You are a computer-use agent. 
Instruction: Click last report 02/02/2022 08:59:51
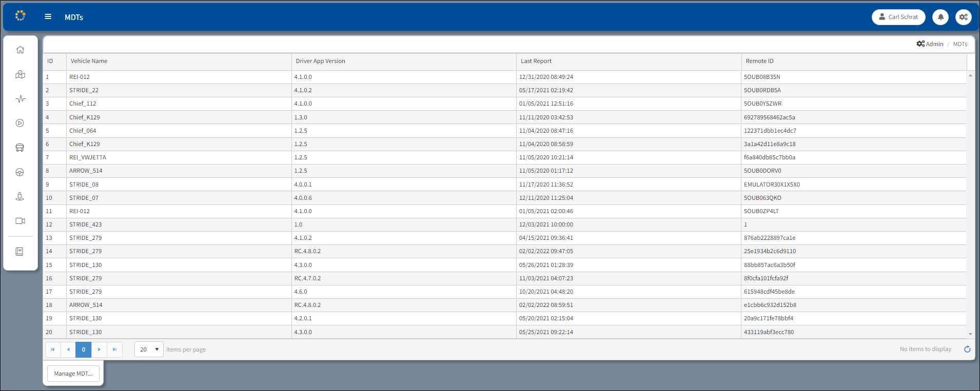pyautogui.click(x=546, y=305)
